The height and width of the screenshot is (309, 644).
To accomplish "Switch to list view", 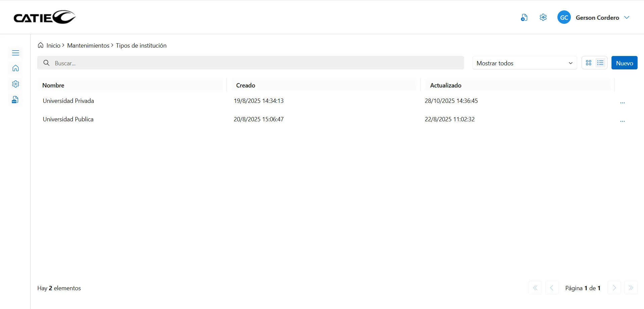I will click(x=600, y=63).
